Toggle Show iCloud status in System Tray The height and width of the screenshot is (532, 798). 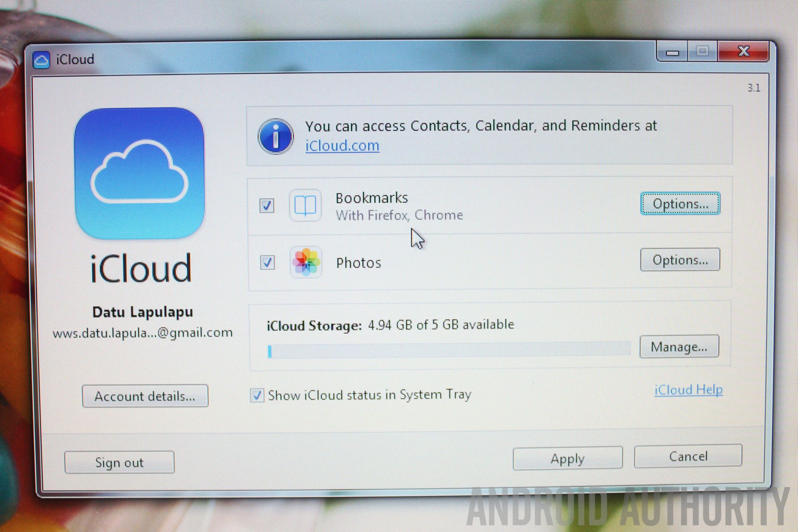click(257, 395)
